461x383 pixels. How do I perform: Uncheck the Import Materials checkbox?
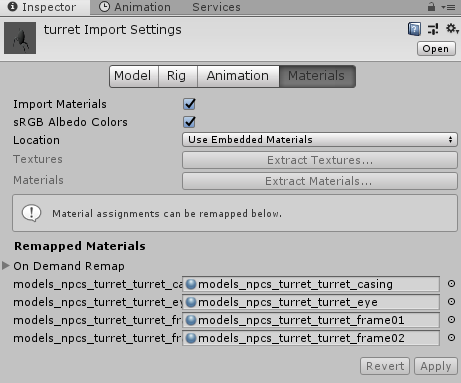(189, 104)
